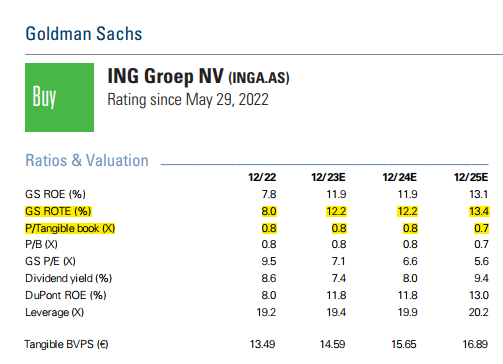Viewport: 503px width, 364px height.
Task: Click the DuPont ROE (%) row label
Action: click(x=66, y=295)
